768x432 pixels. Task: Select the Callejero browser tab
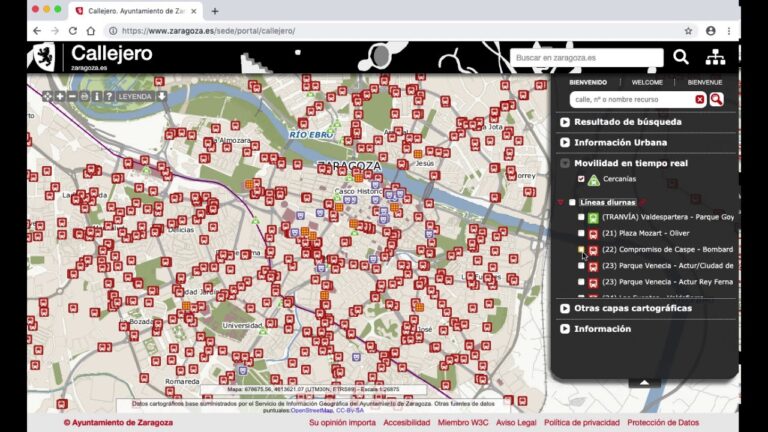pos(135,11)
